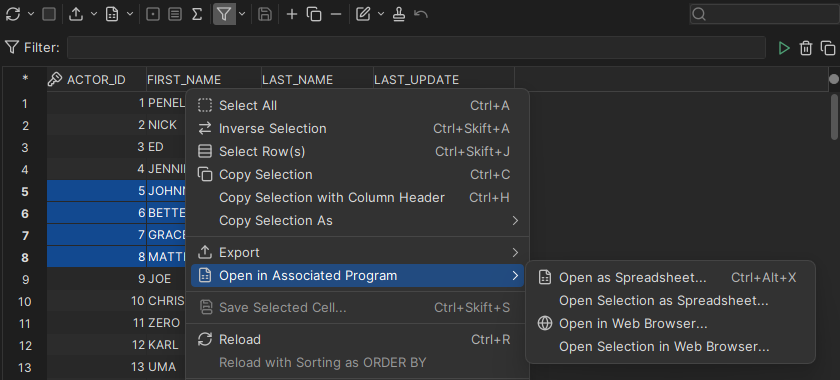
Task: Click the Open in Associated Program entry
Action: point(357,275)
